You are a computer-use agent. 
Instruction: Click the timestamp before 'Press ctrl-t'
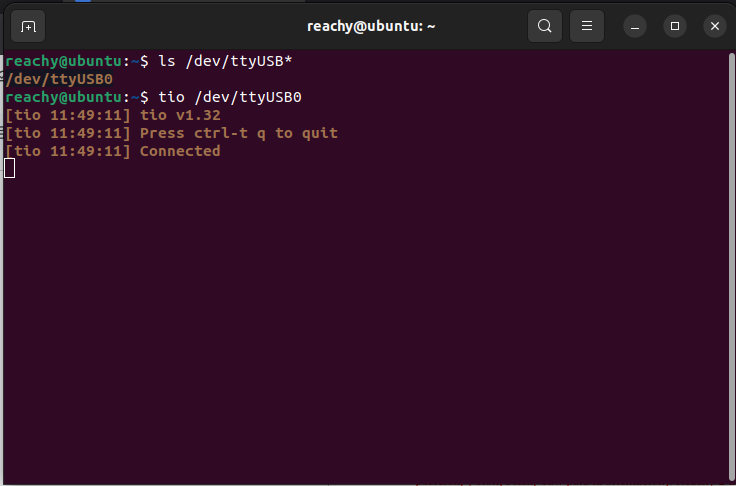pyautogui.click(x=68, y=133)
